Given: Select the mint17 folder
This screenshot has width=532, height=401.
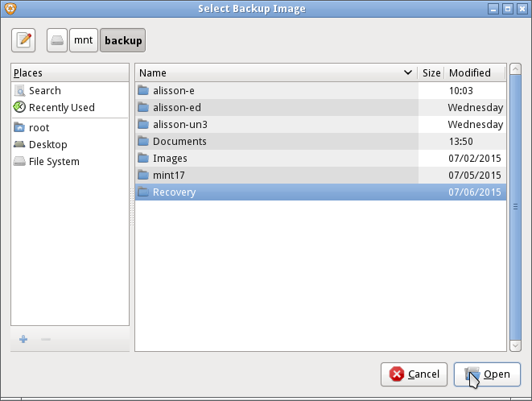Looking at the screenshot, I should (x=170, y=176).
